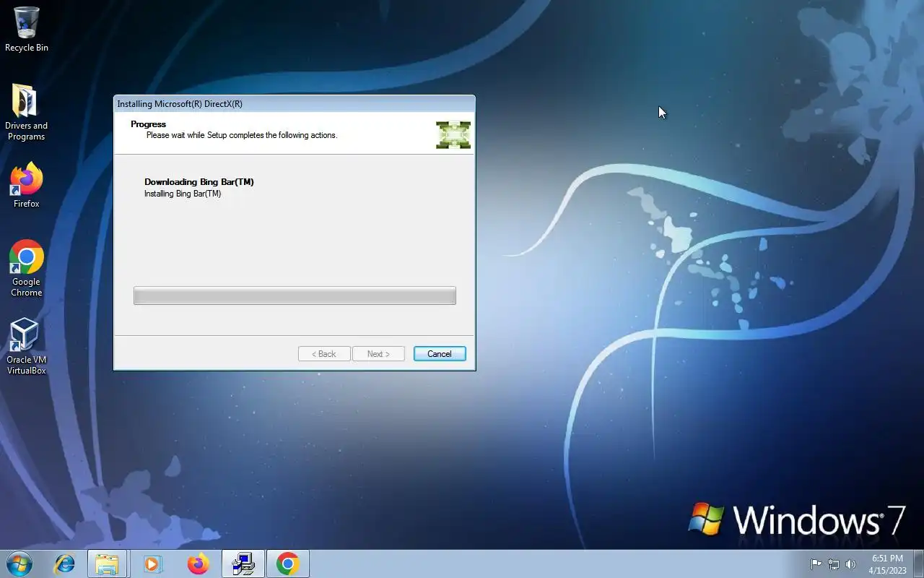The width and height of the screenshot is (924, 578).
Task: Click the disabled Back button
Action: pyautogui.click(x=324, y=354)
